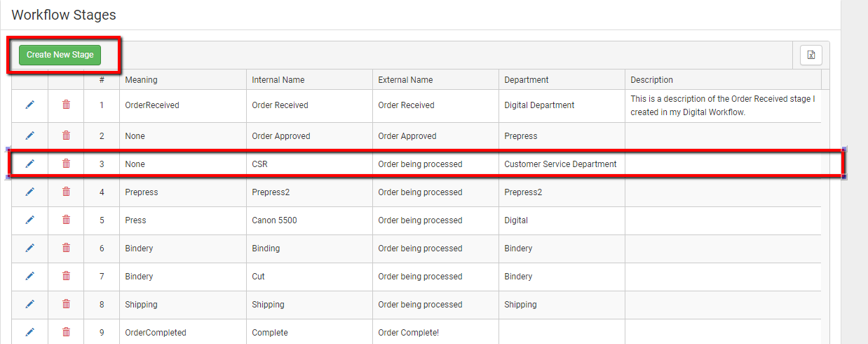Edit the Order Received stage with the pencil icon
Screen dimensions: 868x344
pyautogui.click(x=29, y=105)
